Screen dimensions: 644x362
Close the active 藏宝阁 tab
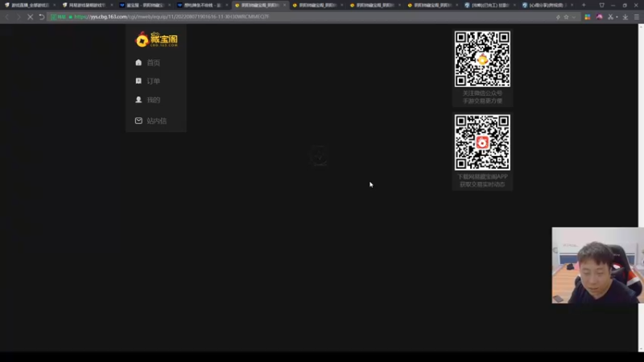[284, 5]
